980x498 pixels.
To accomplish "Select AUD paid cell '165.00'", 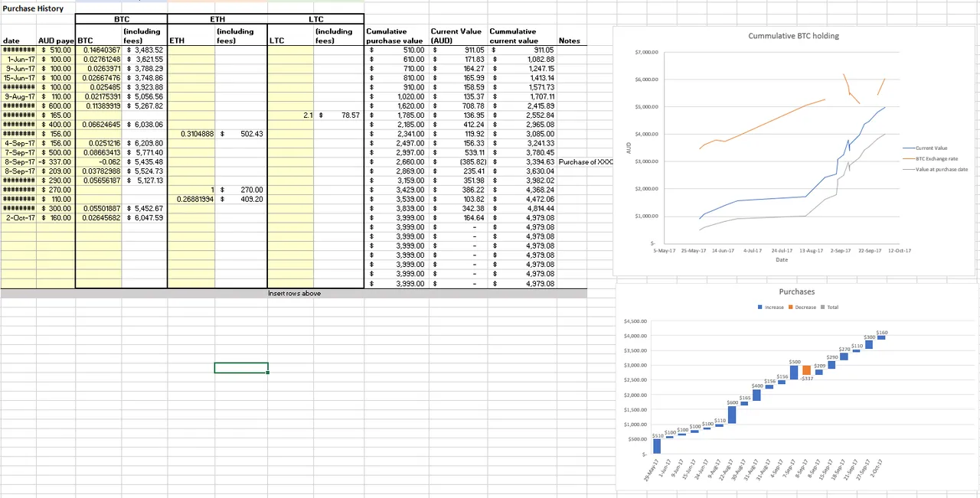I will coord(55,115).
